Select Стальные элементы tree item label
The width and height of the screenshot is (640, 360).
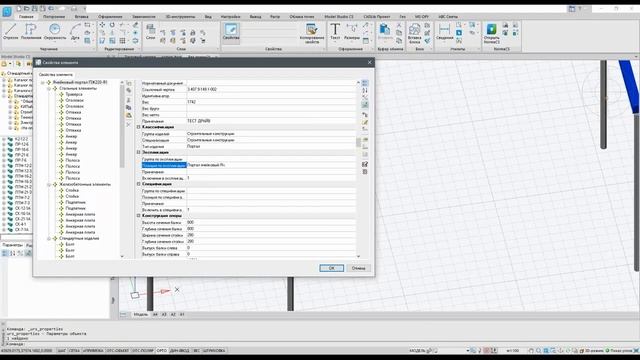(78, 89)
